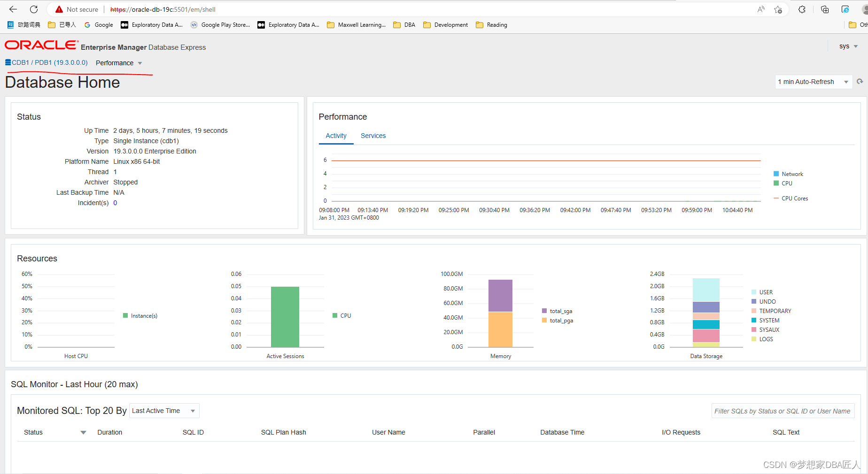This screenshot has height=474, width=868.
Task: Sort by the SQL ID column header
Action: [193, 432]
